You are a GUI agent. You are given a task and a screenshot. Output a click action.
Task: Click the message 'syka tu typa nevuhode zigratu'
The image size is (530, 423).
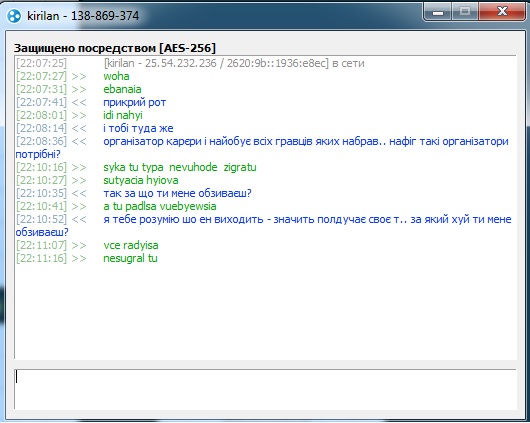pos(180,167)
